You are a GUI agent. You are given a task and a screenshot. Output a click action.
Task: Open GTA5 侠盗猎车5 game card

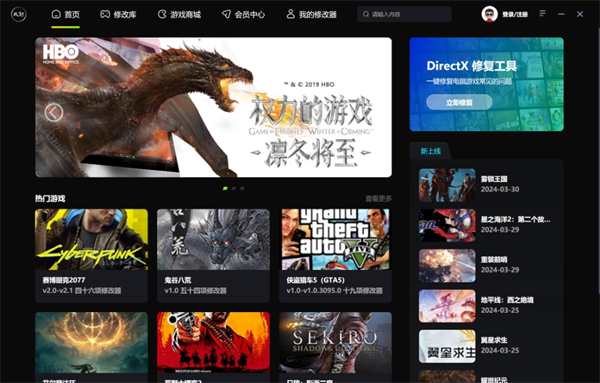[x=335, y=256]
